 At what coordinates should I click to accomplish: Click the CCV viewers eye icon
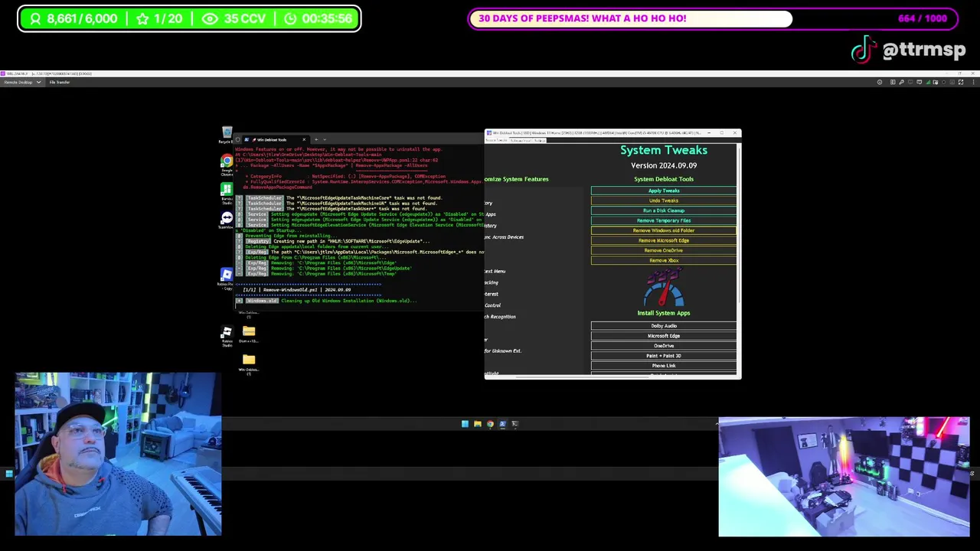210,18
